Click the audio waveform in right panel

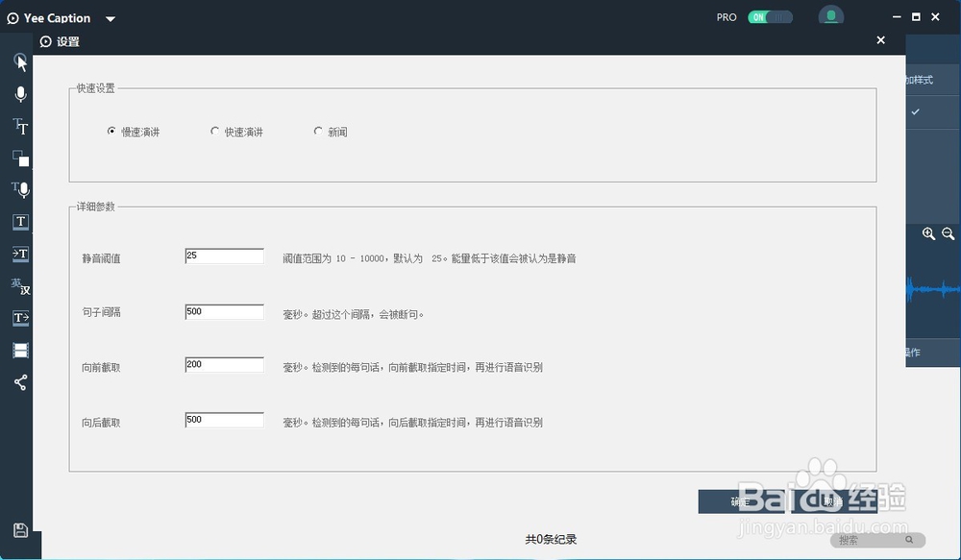933,288
